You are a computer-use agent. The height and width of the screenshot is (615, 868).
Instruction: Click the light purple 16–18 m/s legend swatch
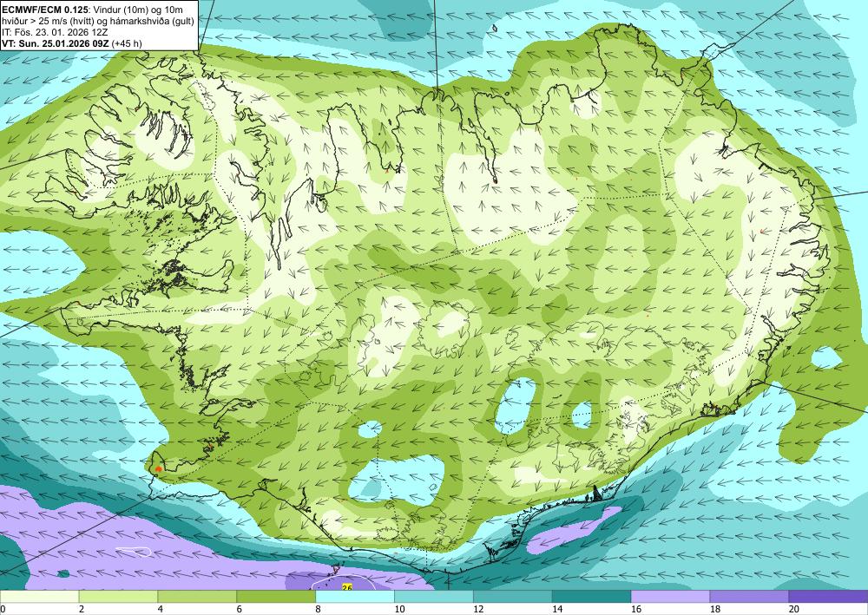pos(670,597)
